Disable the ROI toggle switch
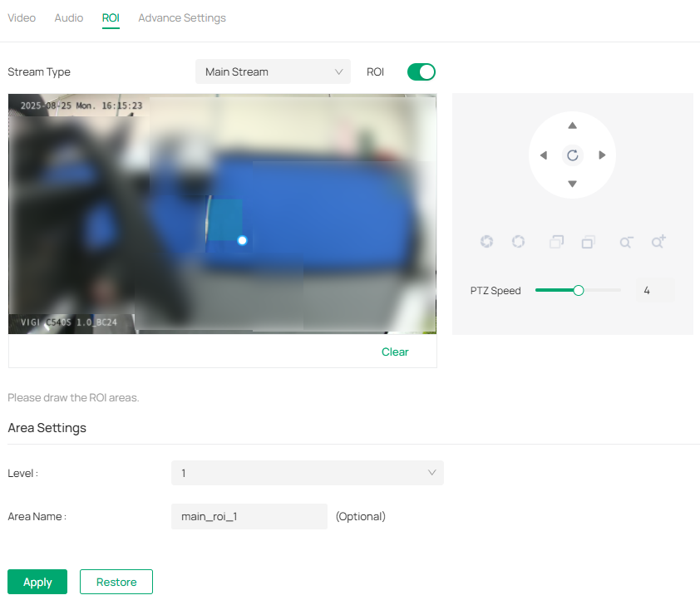 click(x=421, y=72)
